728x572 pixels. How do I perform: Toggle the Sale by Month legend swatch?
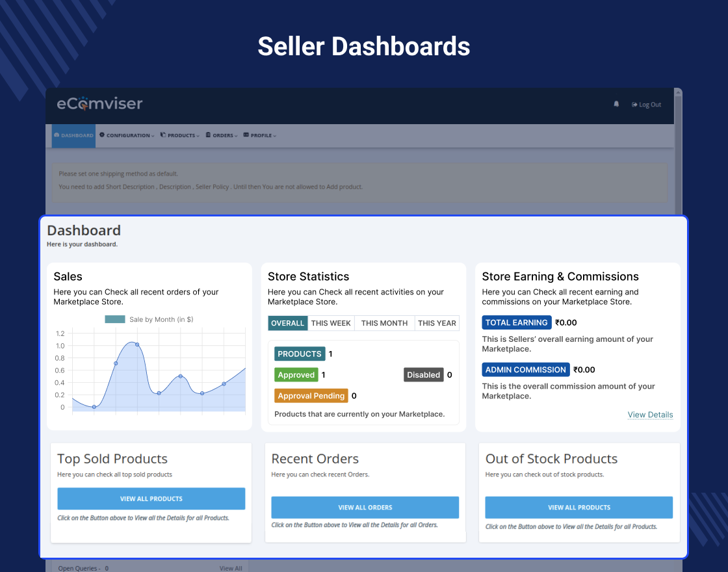(114, 319)
